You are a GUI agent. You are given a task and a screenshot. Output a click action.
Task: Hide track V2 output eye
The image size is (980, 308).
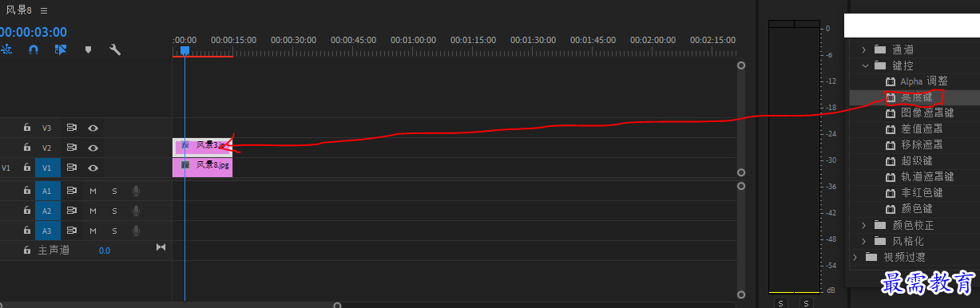click(x=93, y=148)
